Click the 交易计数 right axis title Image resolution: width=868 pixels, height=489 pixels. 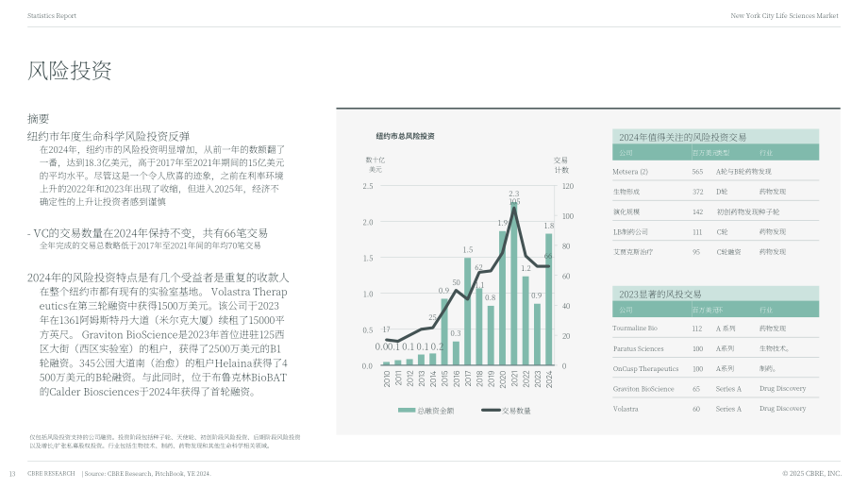click(x=561, y=165)
